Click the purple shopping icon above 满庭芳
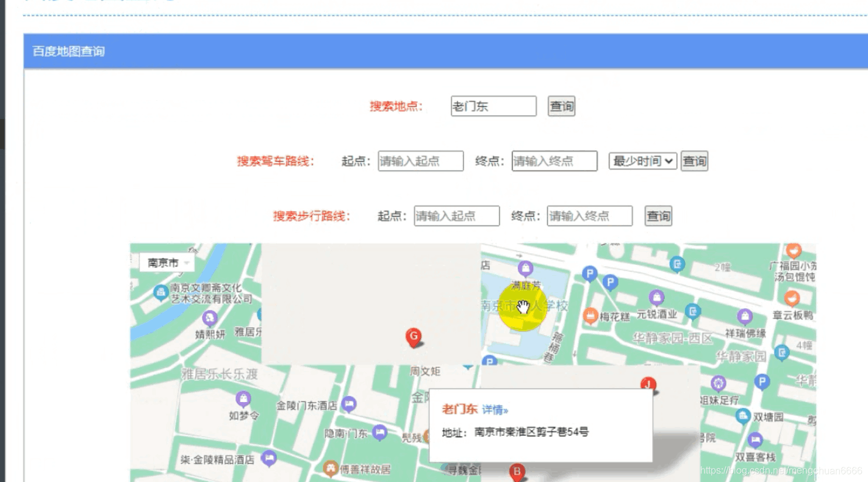868x482 pixels. pyautogui.click(x=525, y=268)
